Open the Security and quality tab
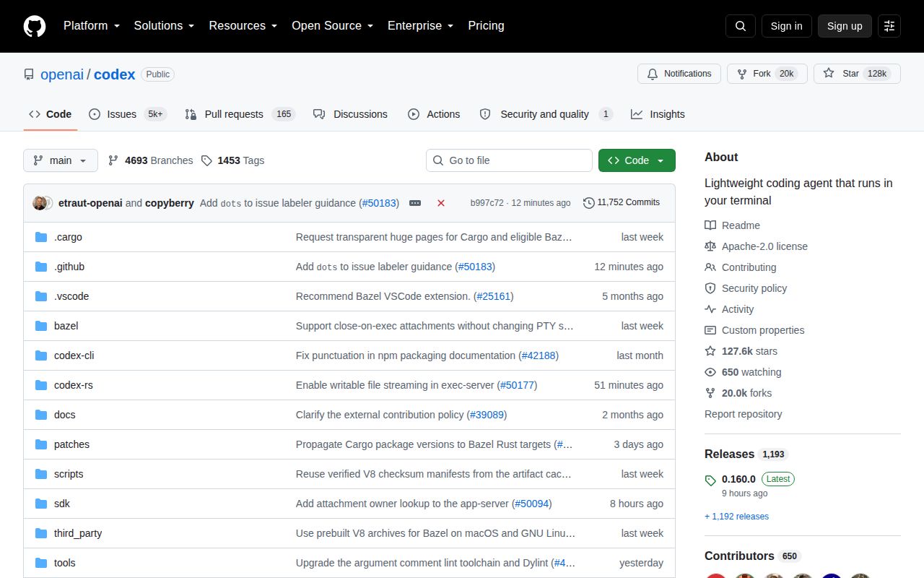Screen dimensions: 924x578 (546, 114)
